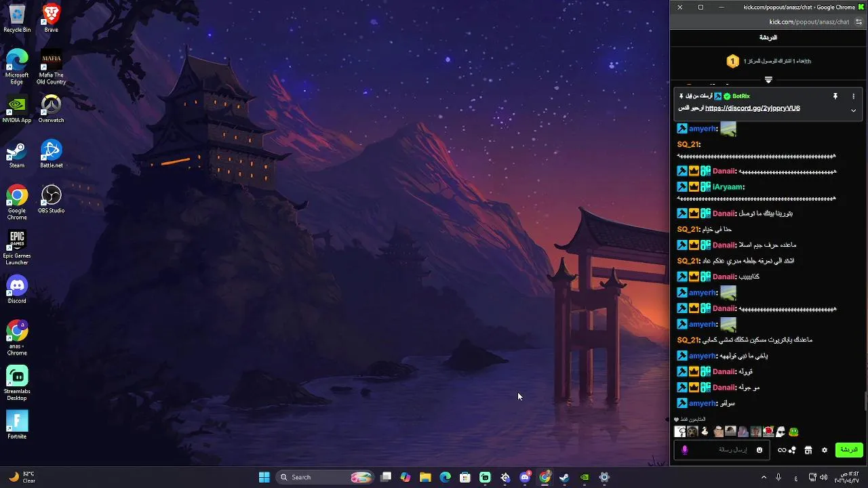Open Recycle Bin desktop icon

coord(17,18)
